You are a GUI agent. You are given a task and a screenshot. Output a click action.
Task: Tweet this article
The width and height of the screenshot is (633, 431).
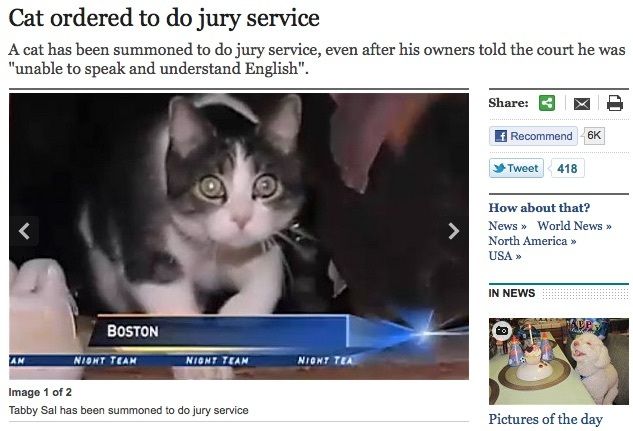[x=516, y=168]
